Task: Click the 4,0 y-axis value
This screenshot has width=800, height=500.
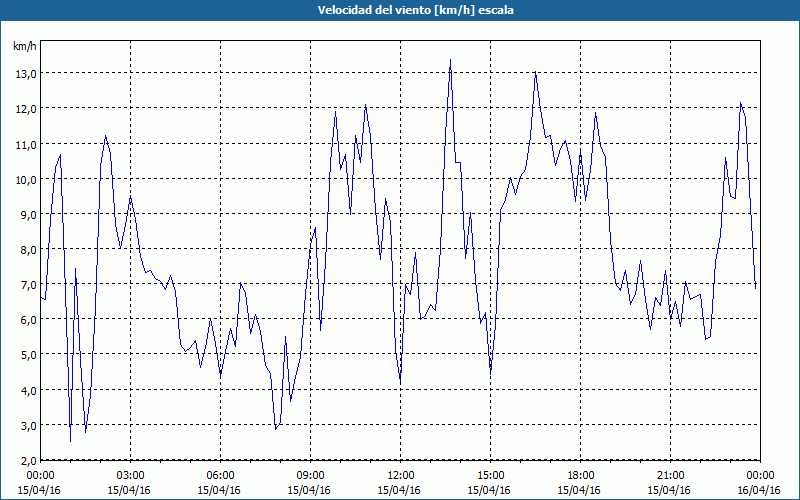Action: pyautogui.click(x=29, y=390)
